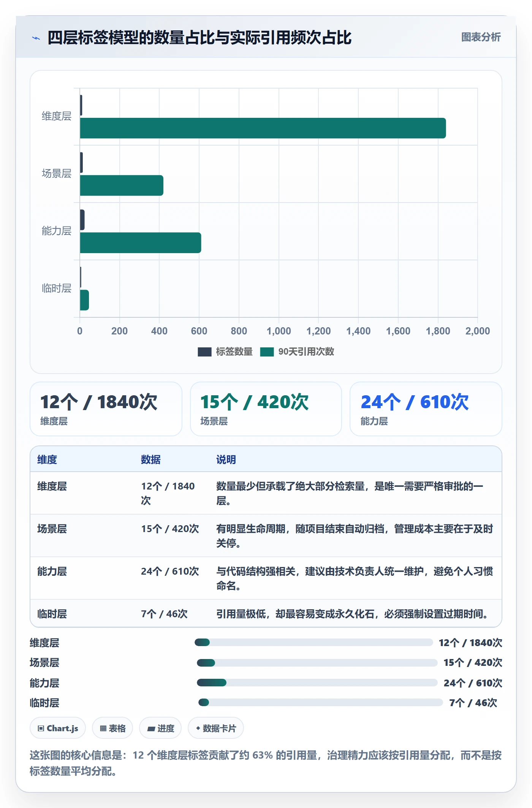Click the 维度层 green usage bar in chart
The width and height of the screenshot is (532, 808).
[263, 128]
